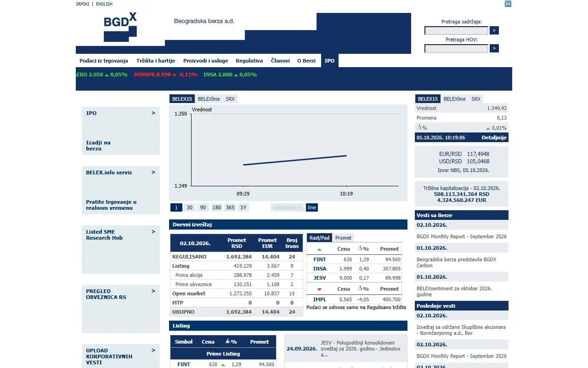Focus the Pretraga sadržaja search field
This screenshot has width=588, height=368.
coord(456,31)
